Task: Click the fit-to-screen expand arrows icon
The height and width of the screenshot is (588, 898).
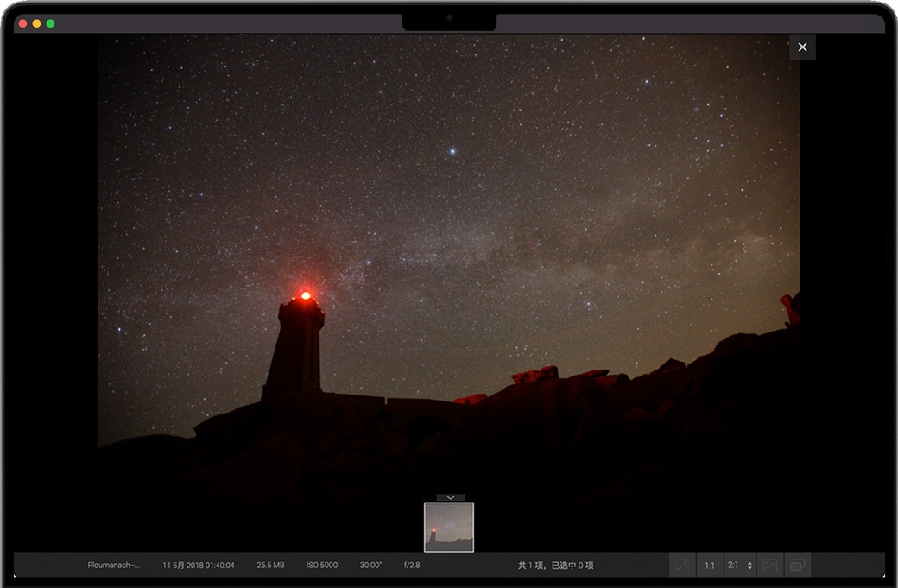Action: pos(682,566)
